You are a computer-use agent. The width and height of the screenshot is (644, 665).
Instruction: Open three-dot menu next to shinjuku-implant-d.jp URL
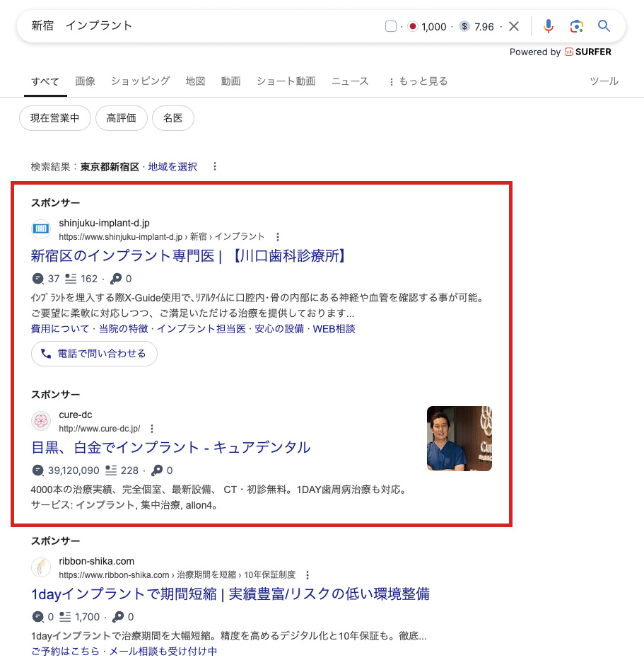click(278, 236)
